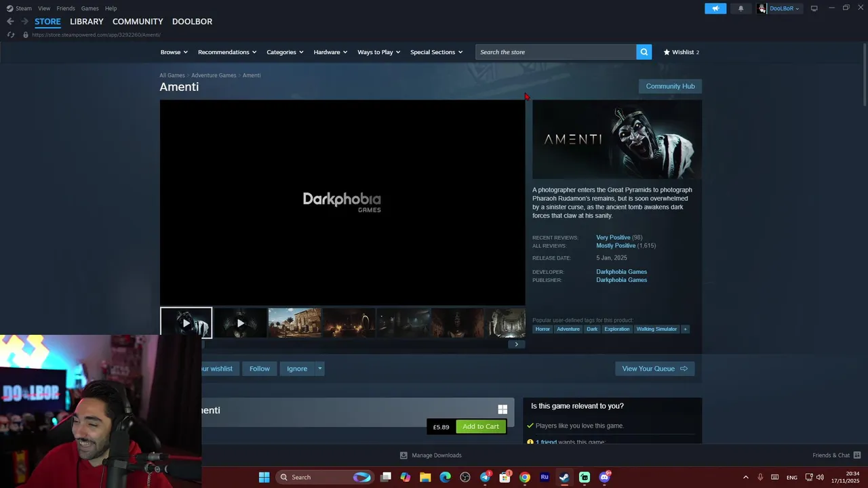Open Microsoft Edge from taskbar
Image resolution: width=868 pixels, height=488 pixels.
tap(445, 477)
